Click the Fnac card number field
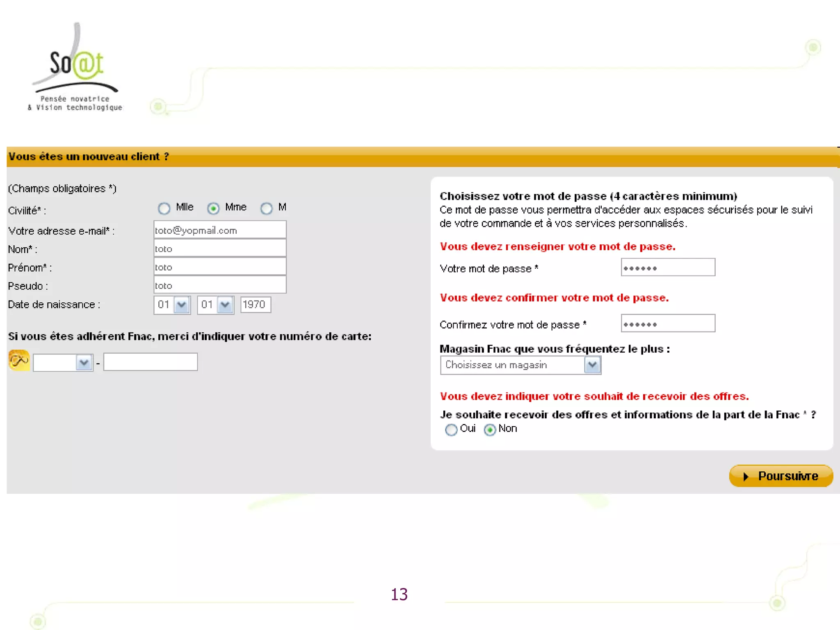Image resolution: width=840 pixels, height=630 pixels. [150, 362]
